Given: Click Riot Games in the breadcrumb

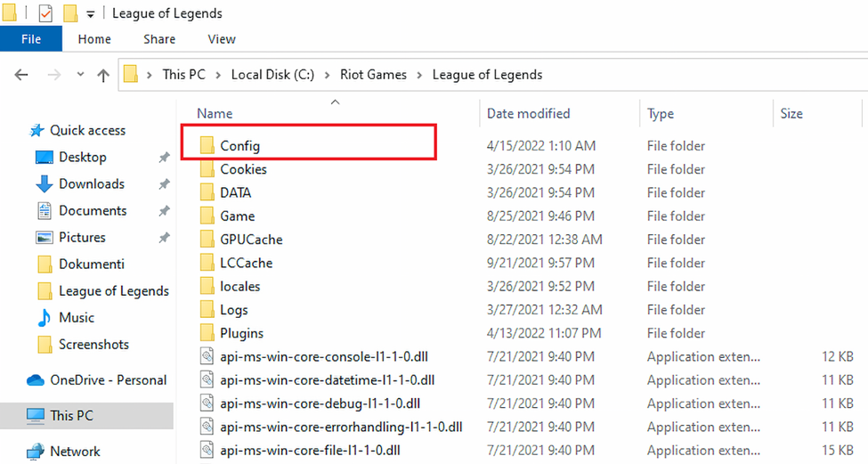Looking at the screenshot, I should (x=373, y=74).
